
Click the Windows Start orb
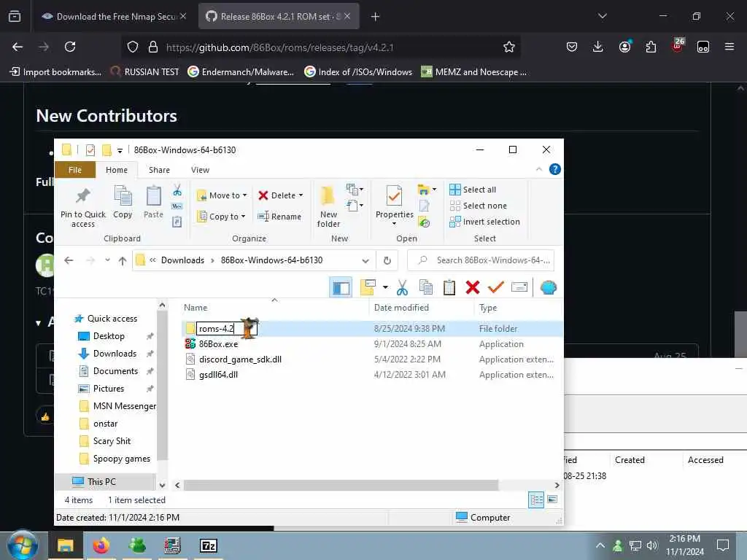23,545
